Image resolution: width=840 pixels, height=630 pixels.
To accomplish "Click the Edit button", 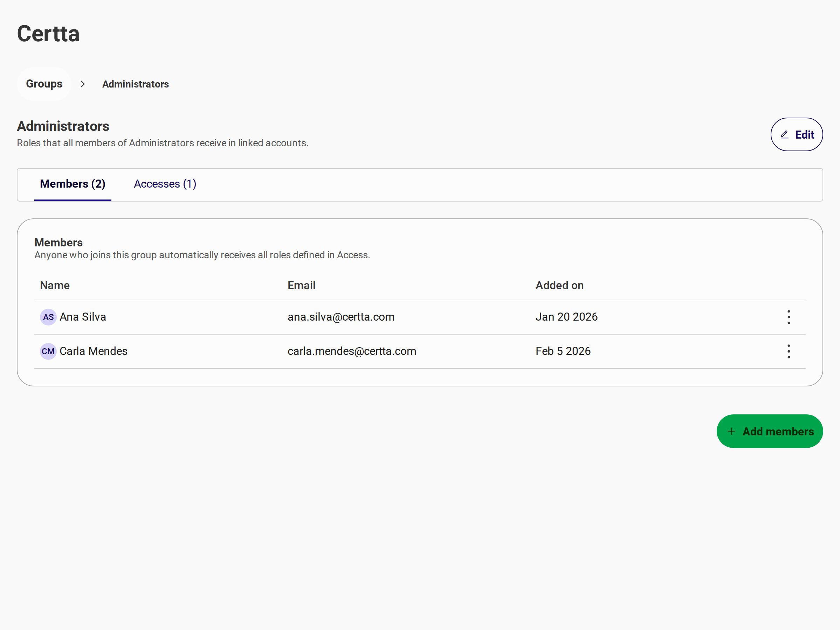I will 796,134.
